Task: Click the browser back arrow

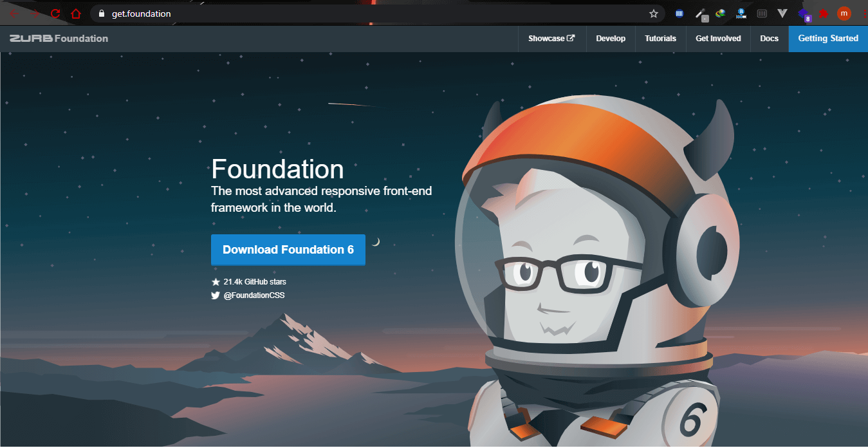Action: coord(14,14)
